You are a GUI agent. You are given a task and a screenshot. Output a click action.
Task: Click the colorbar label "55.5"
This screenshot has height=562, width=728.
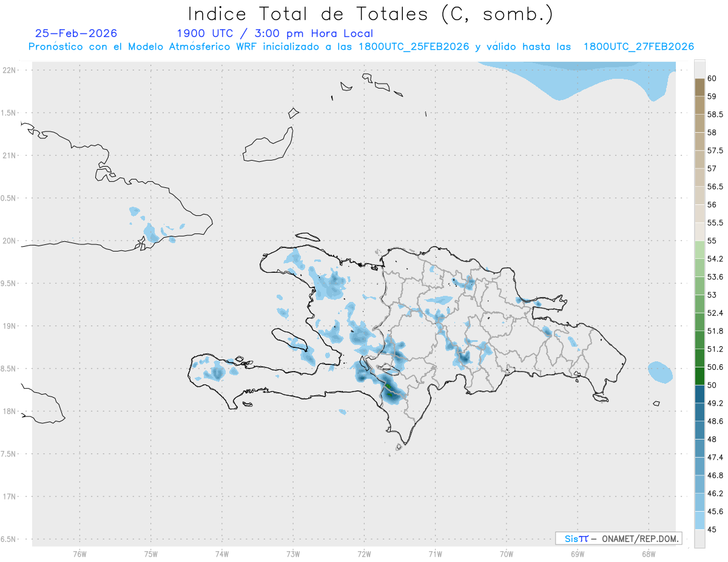click(x=715, y=223)
